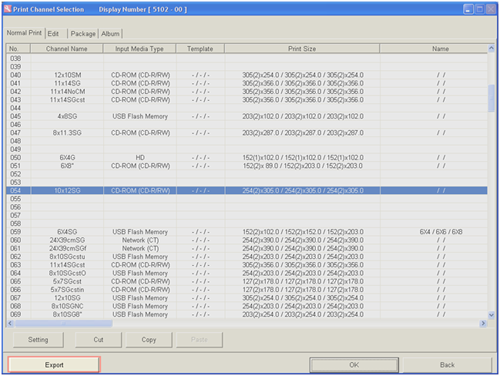Select channel 8x10SGcstu in row 062
Viewport: 500px width, 376px height.
(x=67, y=257)
